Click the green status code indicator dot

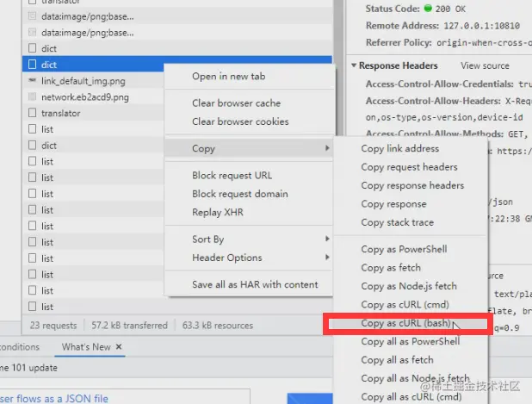click(x=428, y=8)
